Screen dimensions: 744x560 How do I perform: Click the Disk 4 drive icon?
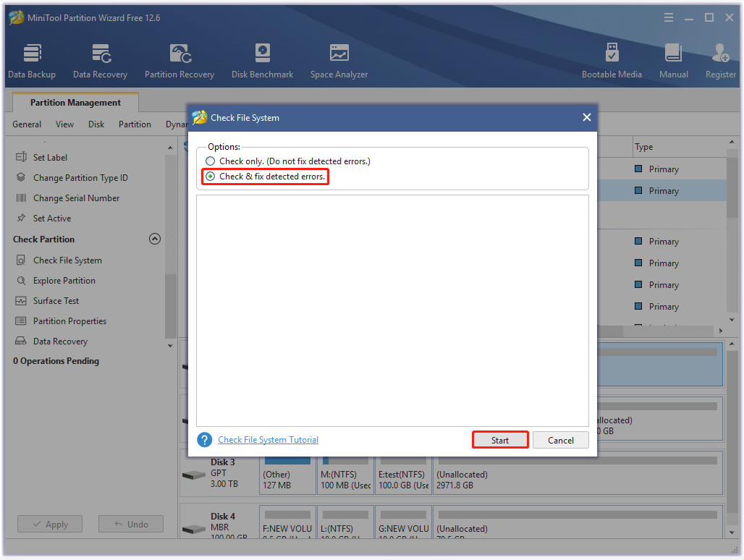click(193, 529)
